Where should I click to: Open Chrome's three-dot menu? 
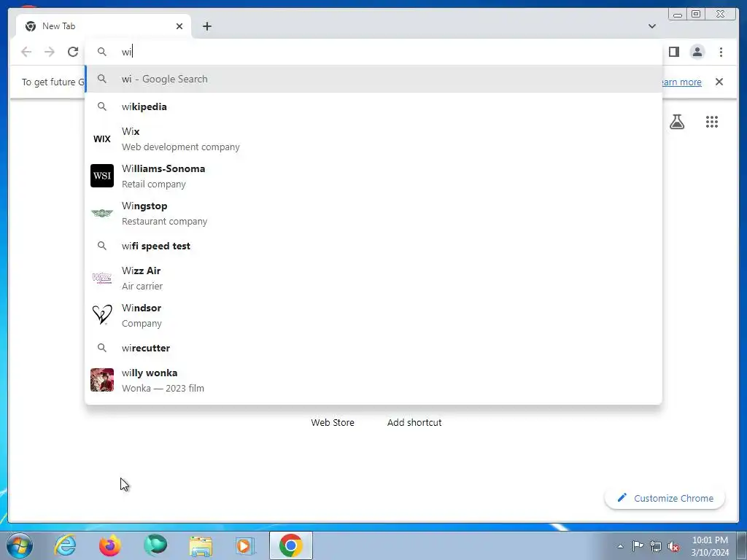coord(721,52)
